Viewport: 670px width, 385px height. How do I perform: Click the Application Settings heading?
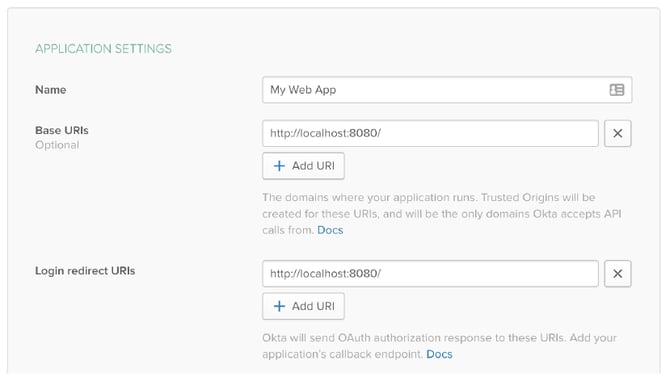click(x=103, y=49)
